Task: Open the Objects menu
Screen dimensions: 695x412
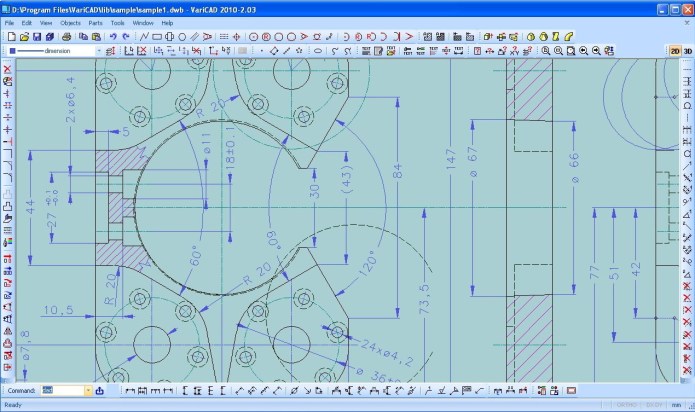Action: point(70,23)
